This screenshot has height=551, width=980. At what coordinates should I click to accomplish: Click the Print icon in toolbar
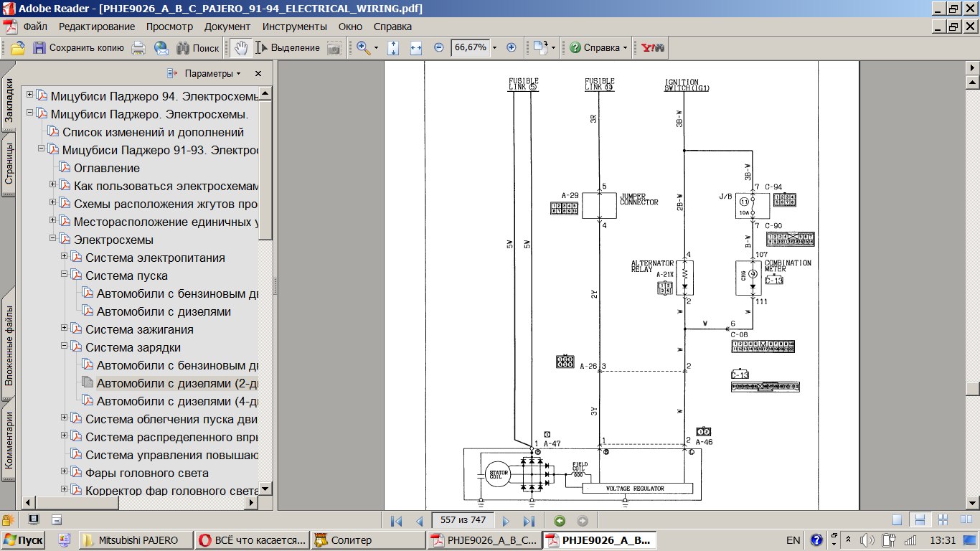tap(138, 48)
